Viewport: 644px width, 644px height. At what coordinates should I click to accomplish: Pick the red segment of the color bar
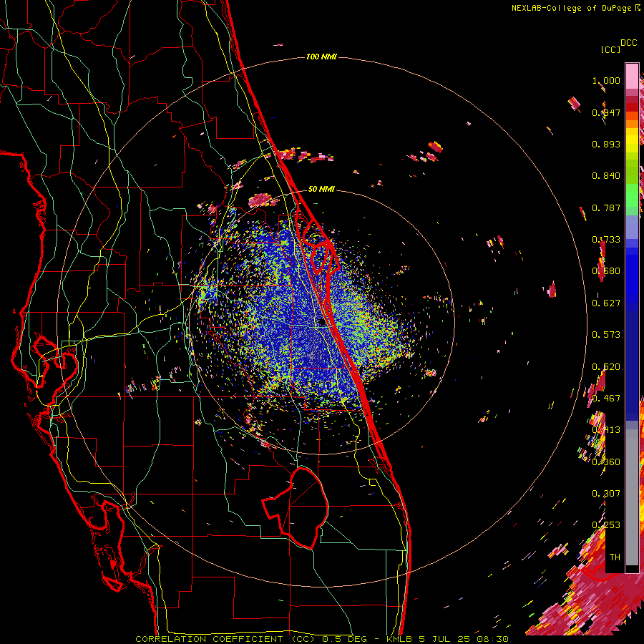pyautogui.click(x=632, y=107)
